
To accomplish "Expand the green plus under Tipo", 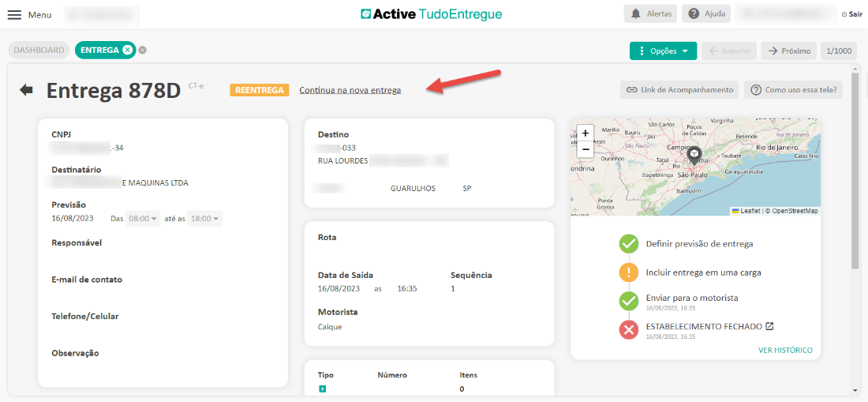I will [x=322, y=389].
